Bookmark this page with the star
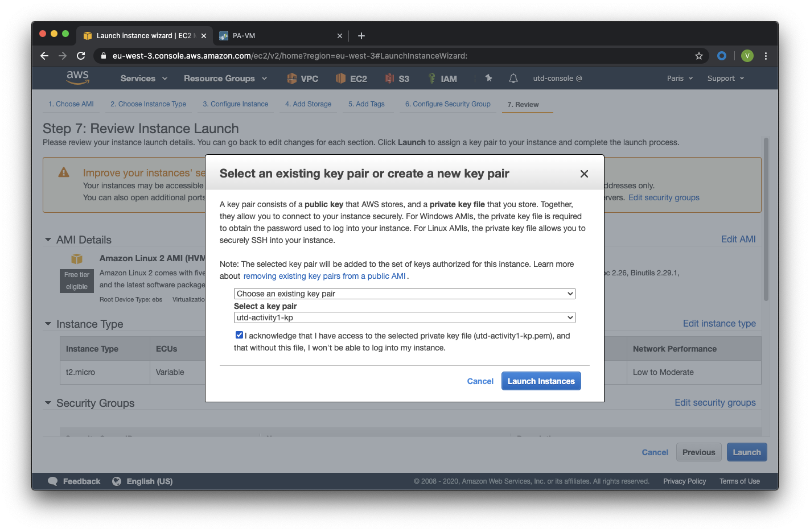810x532 pixels. pos(699,56)
